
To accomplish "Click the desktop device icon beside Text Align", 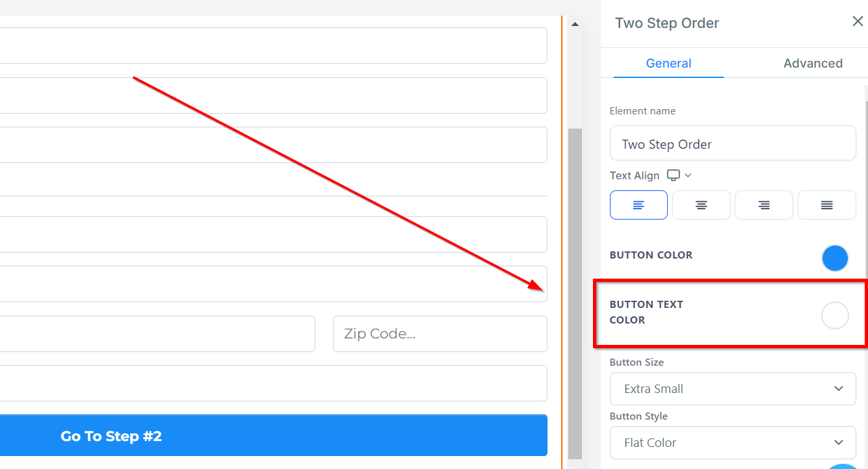I will pos(674,175).
